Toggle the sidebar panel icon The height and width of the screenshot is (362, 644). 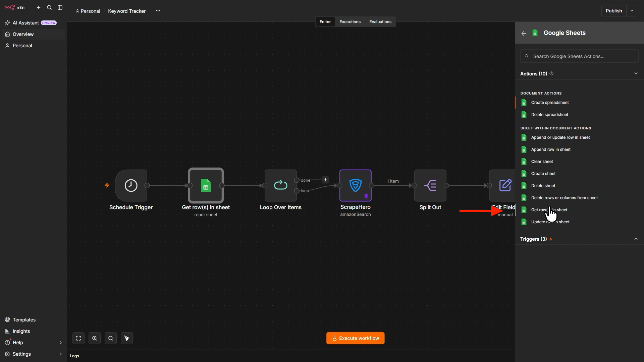coord(60,7)
